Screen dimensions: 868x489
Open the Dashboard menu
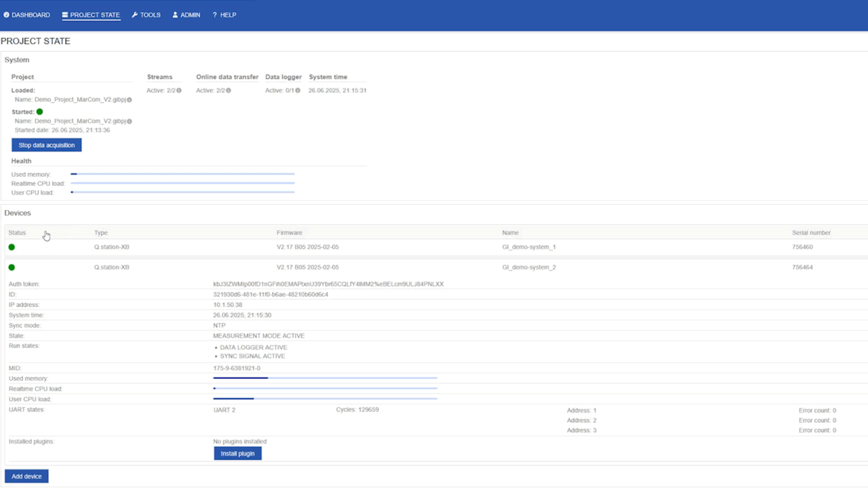[27, 15]
